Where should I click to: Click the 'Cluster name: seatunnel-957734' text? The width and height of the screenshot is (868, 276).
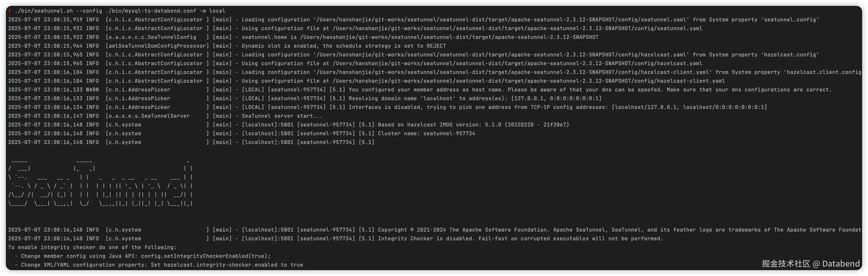426,133
